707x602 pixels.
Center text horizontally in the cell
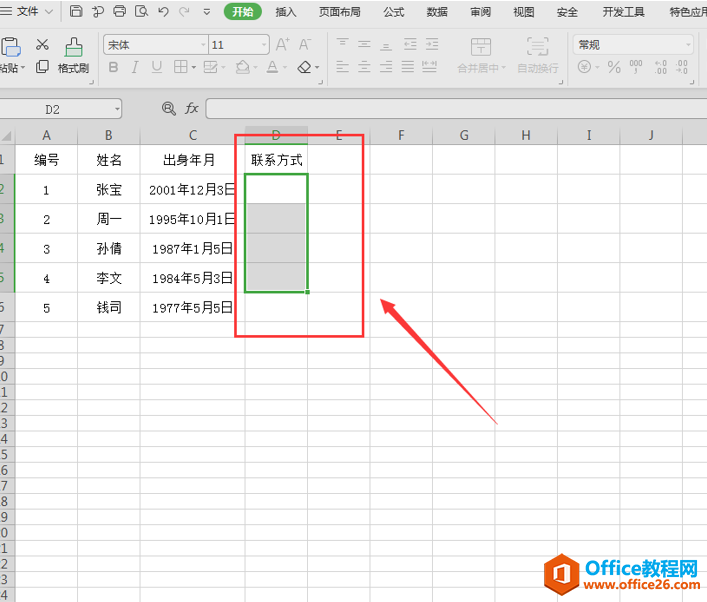pos(364,67)
